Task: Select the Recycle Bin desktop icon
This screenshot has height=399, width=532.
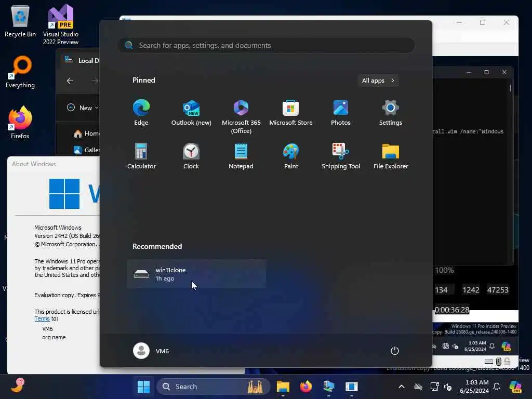Action: click(20, 21)
